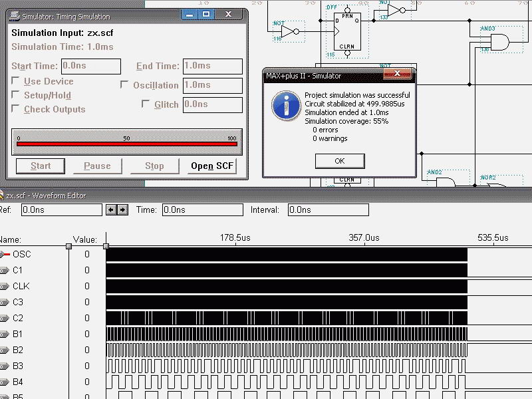This screenshot has height=399, width=532.
Task: Click the B1 signal node icon
Action: click(x=4, y=334)
